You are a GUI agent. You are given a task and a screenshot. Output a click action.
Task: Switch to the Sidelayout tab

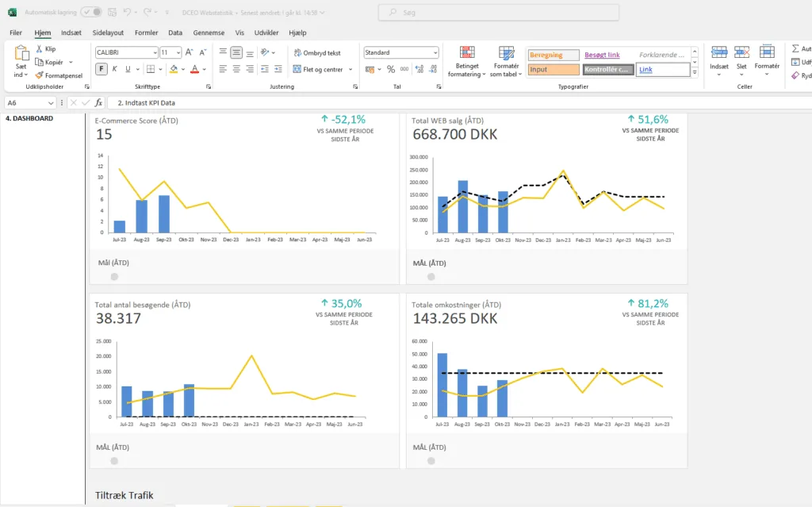click(x=108, y=33)
